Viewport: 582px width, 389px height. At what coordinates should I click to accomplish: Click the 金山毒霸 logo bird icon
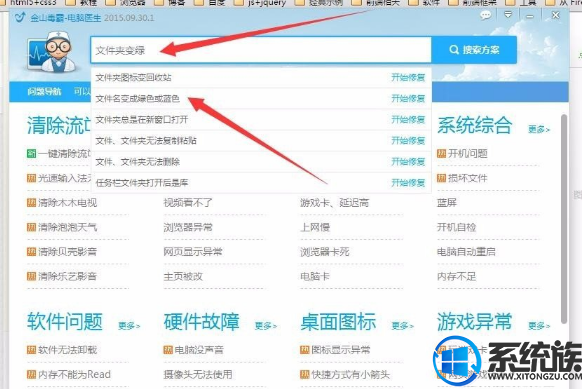click(x=20, y=17)
